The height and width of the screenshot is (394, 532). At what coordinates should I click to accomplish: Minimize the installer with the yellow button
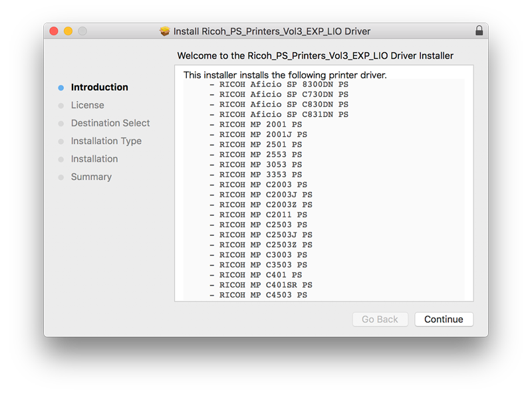[68, 31]
